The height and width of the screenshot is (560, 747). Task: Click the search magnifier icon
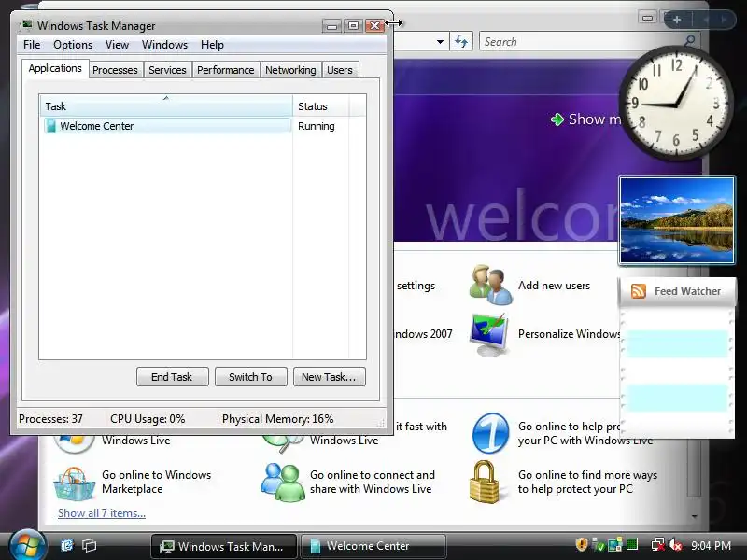click(689, 41)
